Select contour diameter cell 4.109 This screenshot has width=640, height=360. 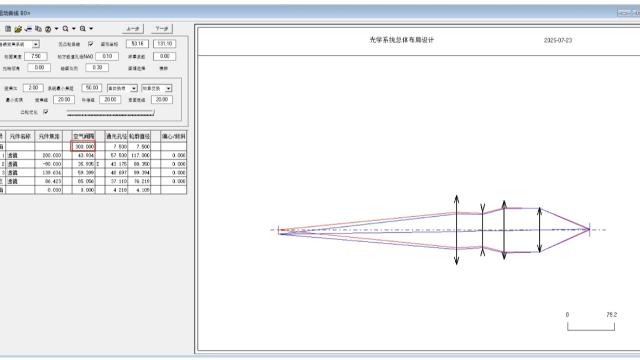pyautogui.click(x=139, y=190)
